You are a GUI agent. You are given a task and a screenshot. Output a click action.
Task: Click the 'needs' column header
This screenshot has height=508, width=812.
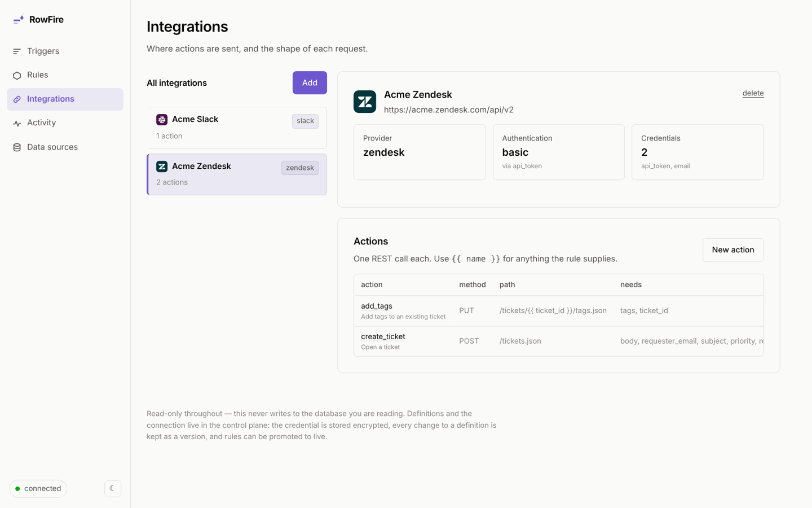pos(631,285)
